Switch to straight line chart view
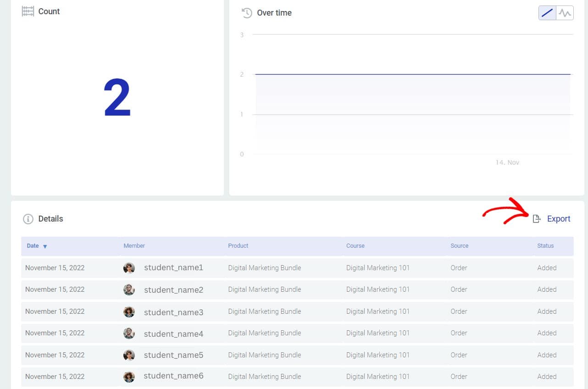The width and height of the screenshot is (588, 389). tap(547, 13)
